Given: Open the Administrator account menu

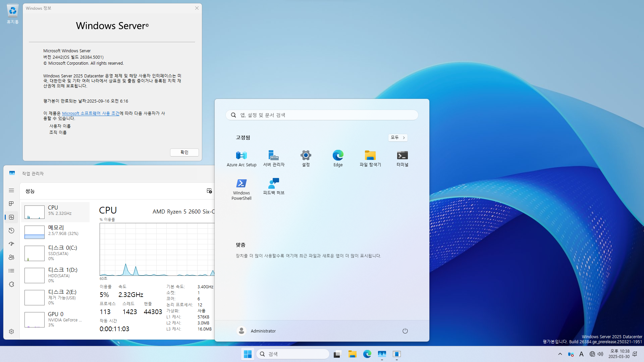Looking at the screenshot, I should [257, 331].
